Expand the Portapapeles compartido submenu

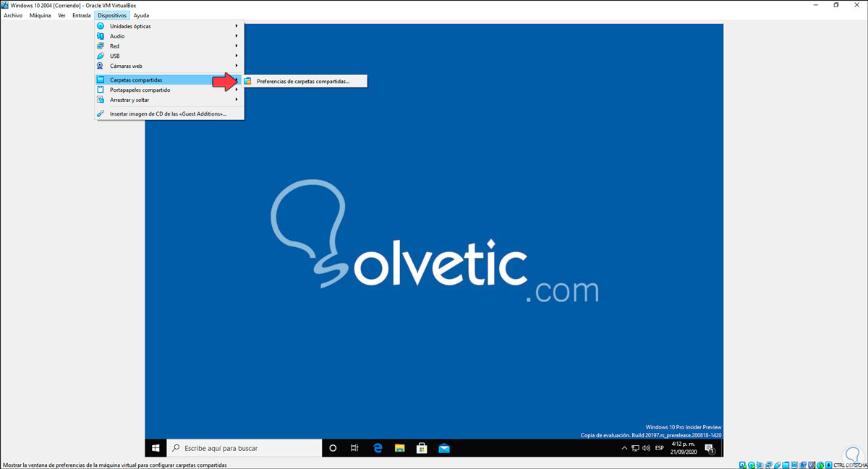[170, 90]
